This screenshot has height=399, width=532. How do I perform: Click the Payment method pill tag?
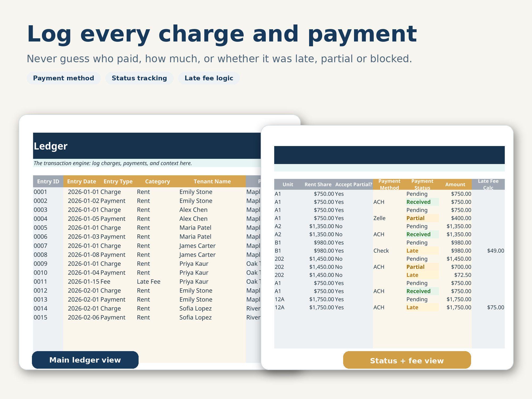pos(64,78)
